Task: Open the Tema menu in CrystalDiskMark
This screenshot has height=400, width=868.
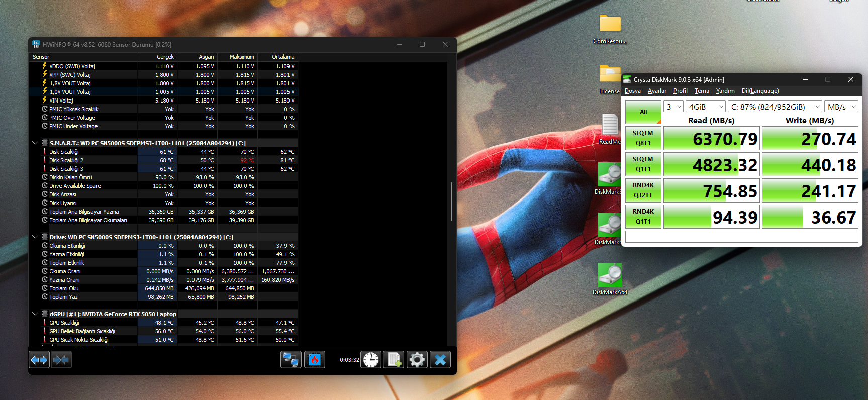Action: pyautogui.click(x=702, y=91)
